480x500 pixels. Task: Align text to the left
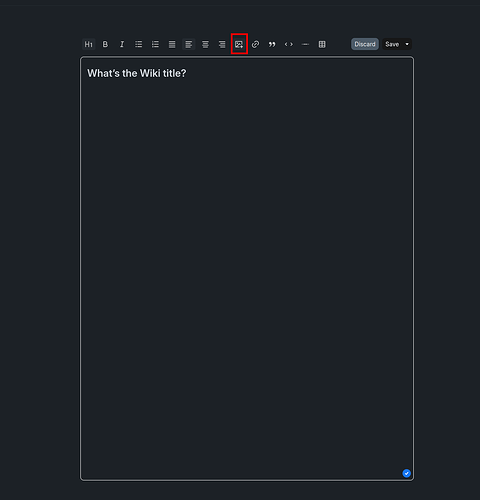click(x=189, y=44)
